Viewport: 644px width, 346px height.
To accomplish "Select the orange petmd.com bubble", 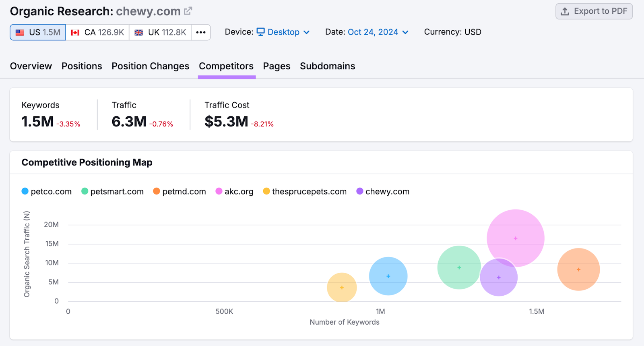I will click(x=578, y=269).
